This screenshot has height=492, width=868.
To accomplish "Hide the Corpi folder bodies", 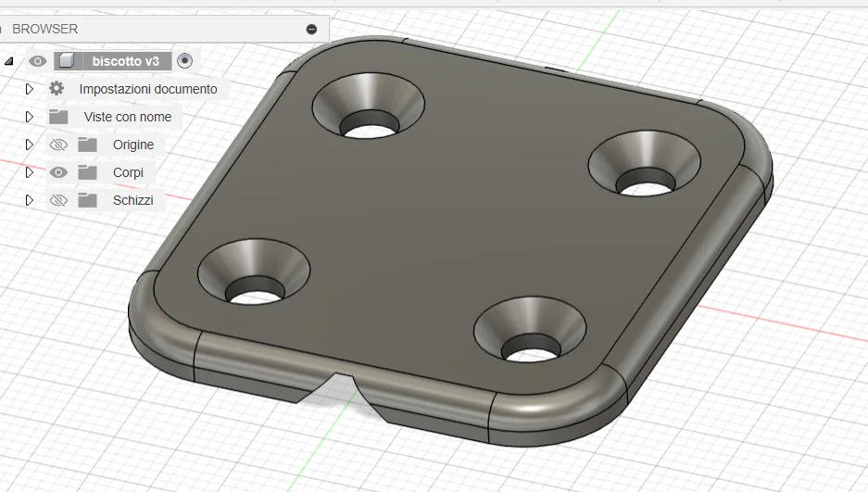I will click(x=58, y=172).
